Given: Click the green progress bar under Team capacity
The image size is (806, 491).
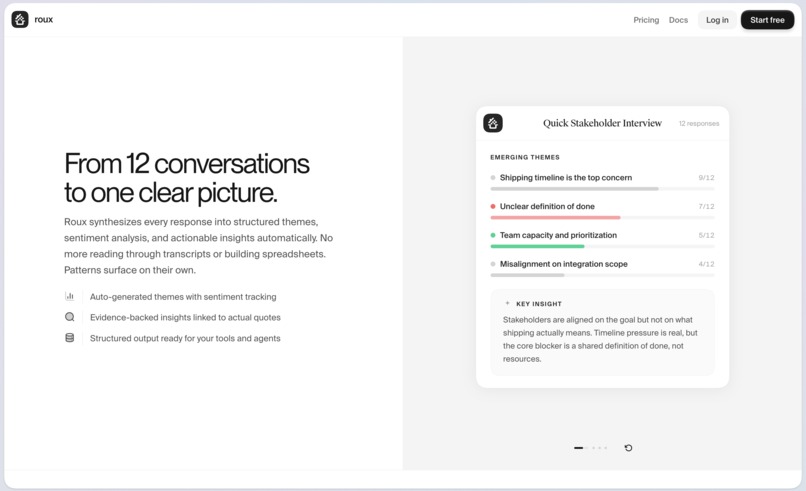Looking at the screenshot, I should click(x=537, y=246).
